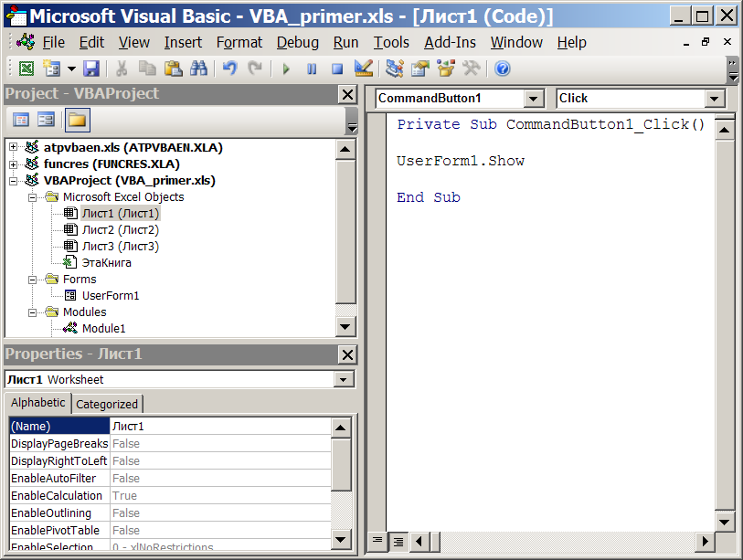This screenshot has height=560, width=743.
Task: Open the Tools menu
Action: (391, 43)
